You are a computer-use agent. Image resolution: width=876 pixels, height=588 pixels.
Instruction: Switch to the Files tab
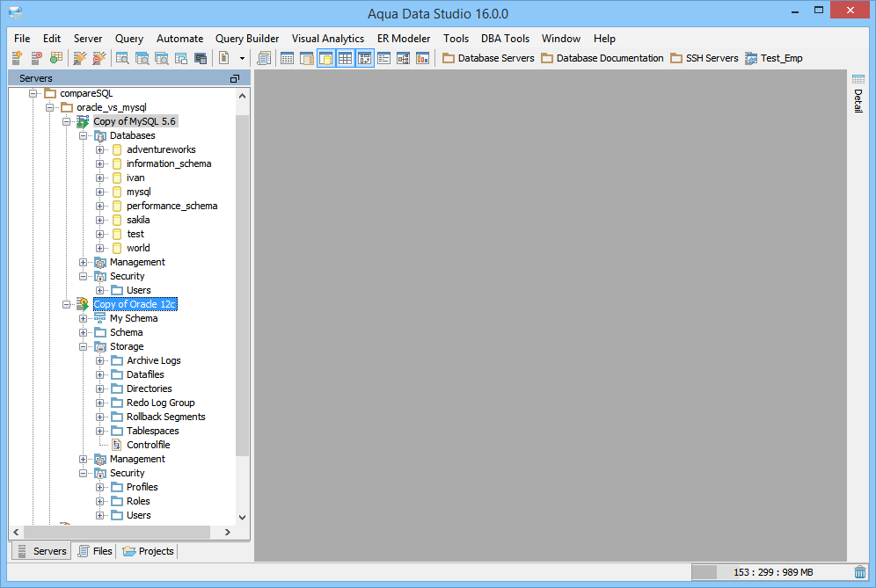[95, 551]
